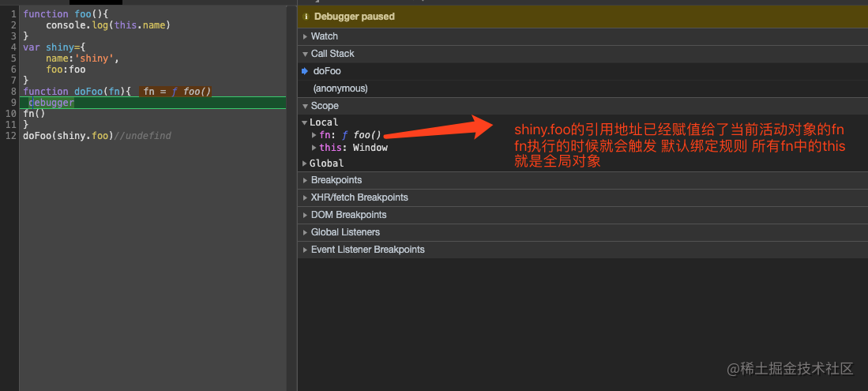Click the var shiny={ code line

pyautogui.click(x=54, y=47)
